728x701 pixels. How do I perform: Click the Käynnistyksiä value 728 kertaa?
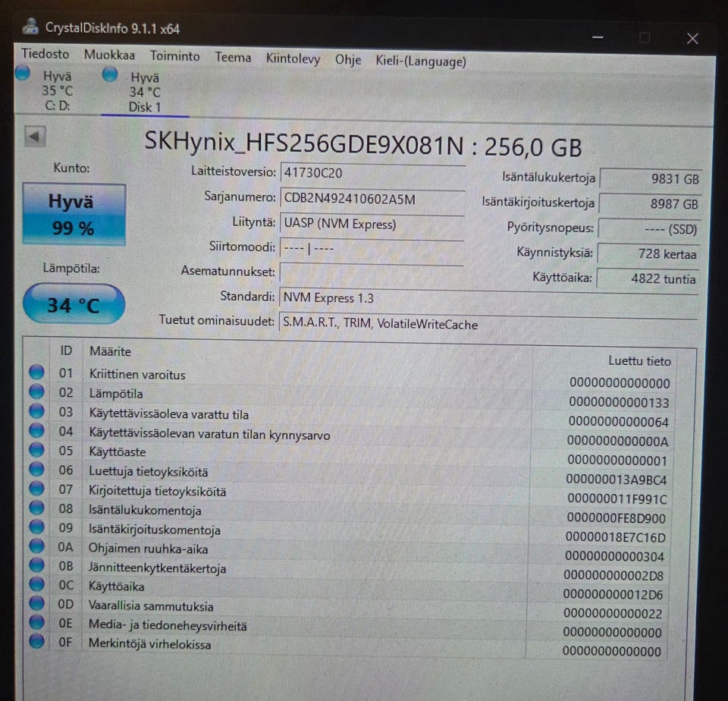pyautogui.click(x=648, y=253)
